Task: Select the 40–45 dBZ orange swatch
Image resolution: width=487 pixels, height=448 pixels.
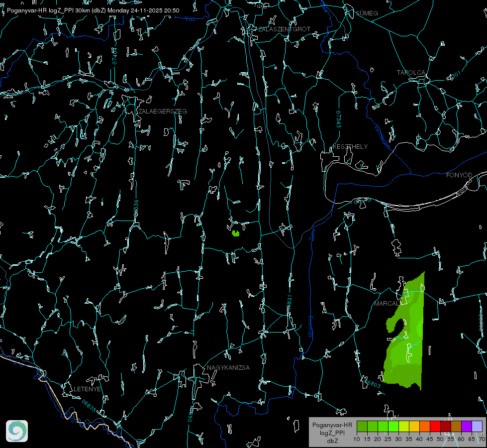Action: (425, 426)
